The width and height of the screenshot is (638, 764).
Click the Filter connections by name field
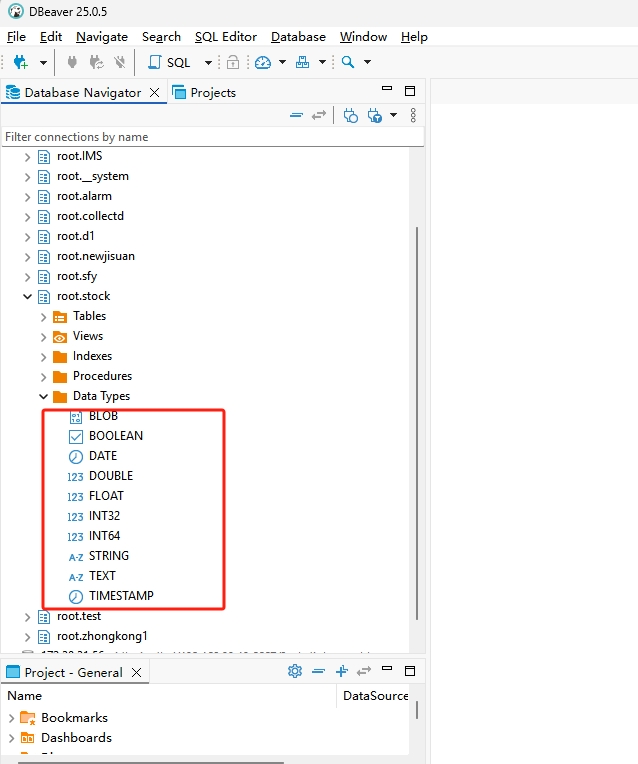pos(210,137)
